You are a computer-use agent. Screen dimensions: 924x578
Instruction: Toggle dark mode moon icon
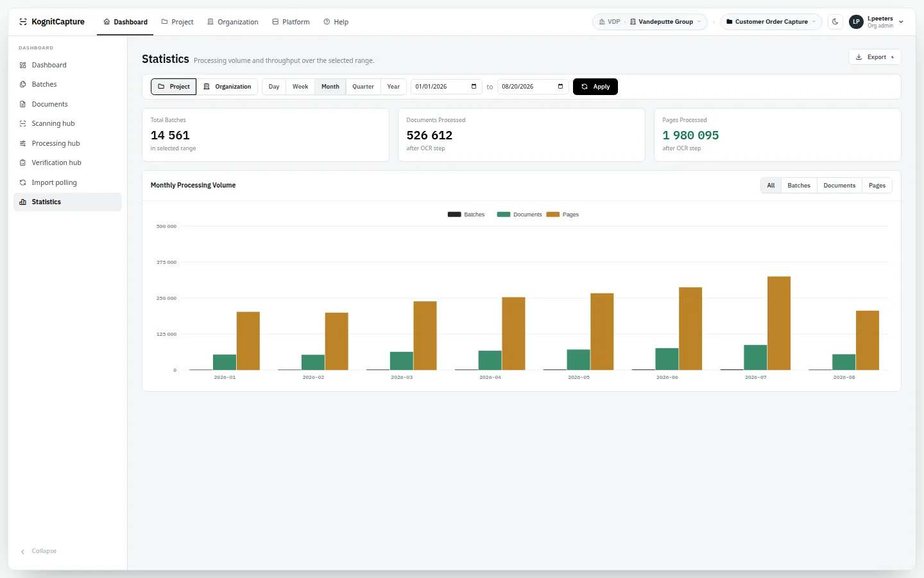[835, 22]
